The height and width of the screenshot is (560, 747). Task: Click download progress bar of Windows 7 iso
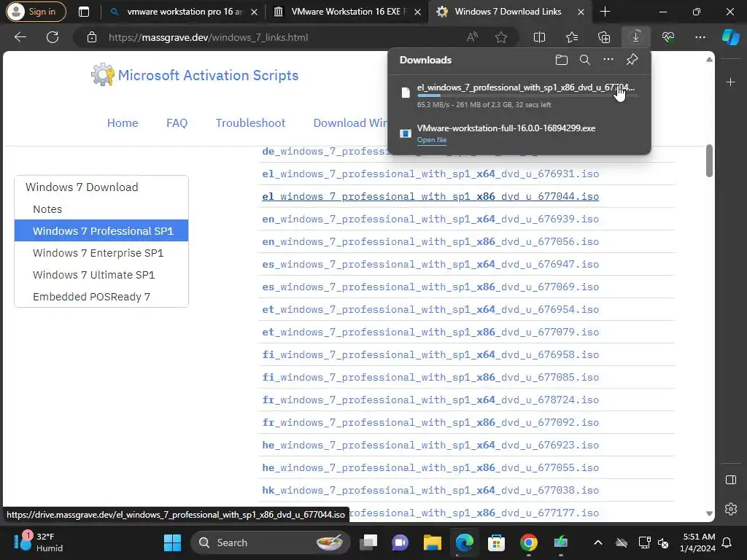(527, 96)
